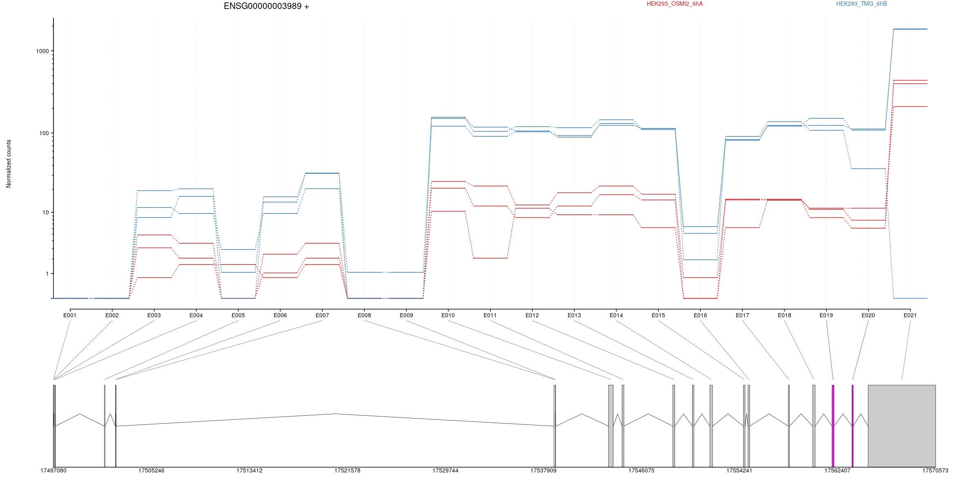
Task: Click genomic coordinate 17529744
Action: (445, 470)
